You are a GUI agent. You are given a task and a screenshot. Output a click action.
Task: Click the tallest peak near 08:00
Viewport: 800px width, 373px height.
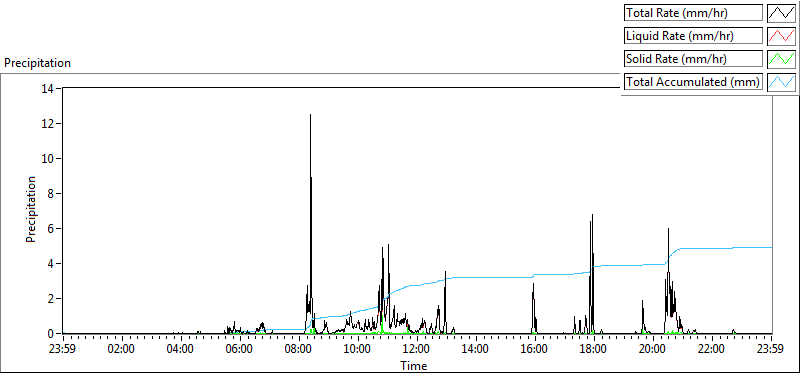(310, 115)
